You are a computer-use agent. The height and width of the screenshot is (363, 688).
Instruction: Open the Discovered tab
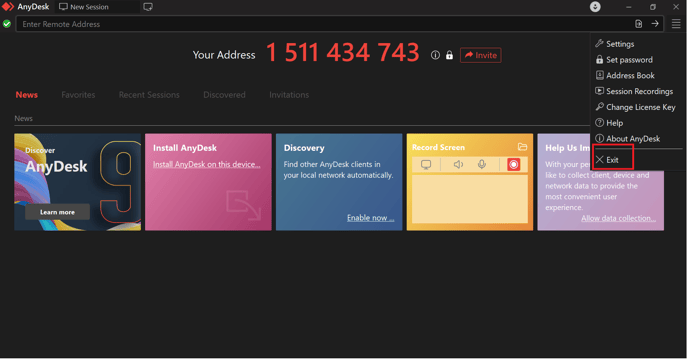[x=224, y=95]
